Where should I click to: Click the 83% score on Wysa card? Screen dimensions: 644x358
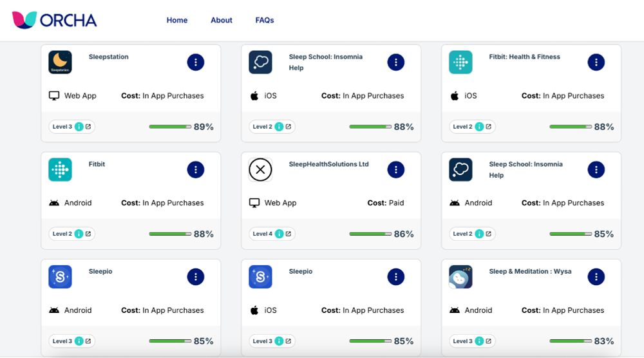(604, 341)
